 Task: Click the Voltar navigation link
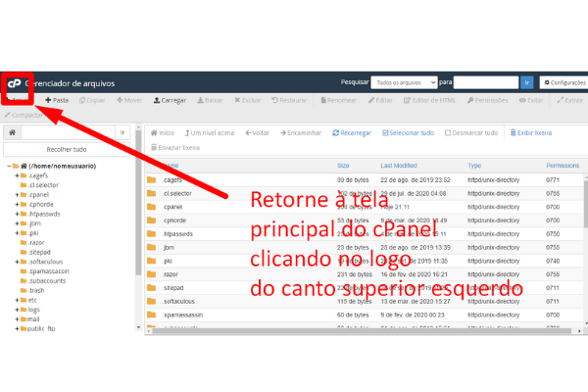[257, 133]
